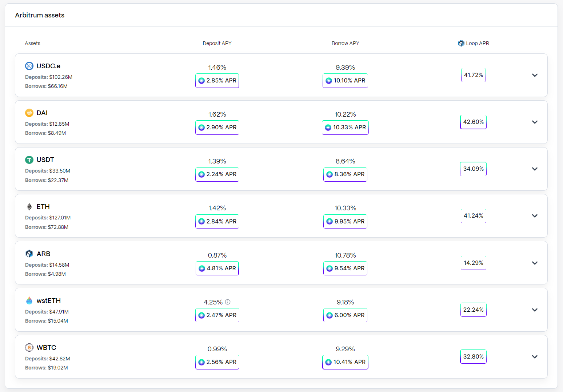The image size is (563, 392).
Task: Click the WBTC token icon
Action: point(29,347)
